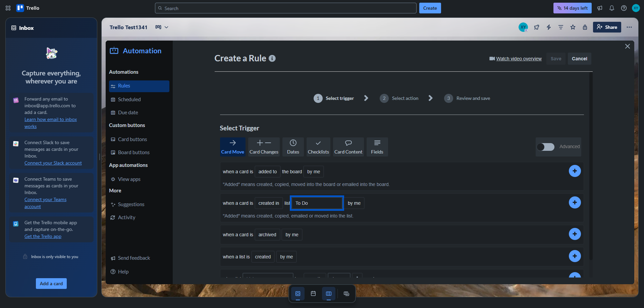Toggle the 'created in' option
Screen dimensions: 644x308
coord(269,203)
